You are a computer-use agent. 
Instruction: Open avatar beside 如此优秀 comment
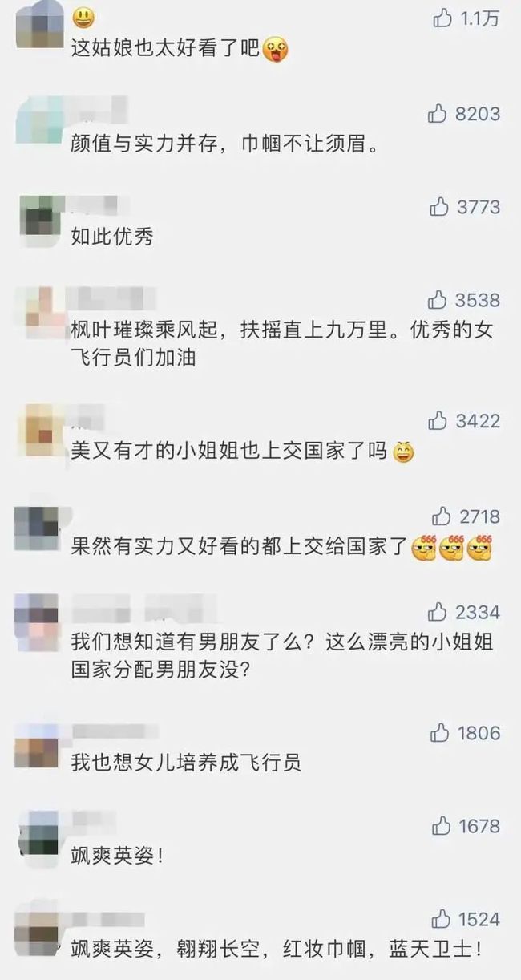[36, 214]
